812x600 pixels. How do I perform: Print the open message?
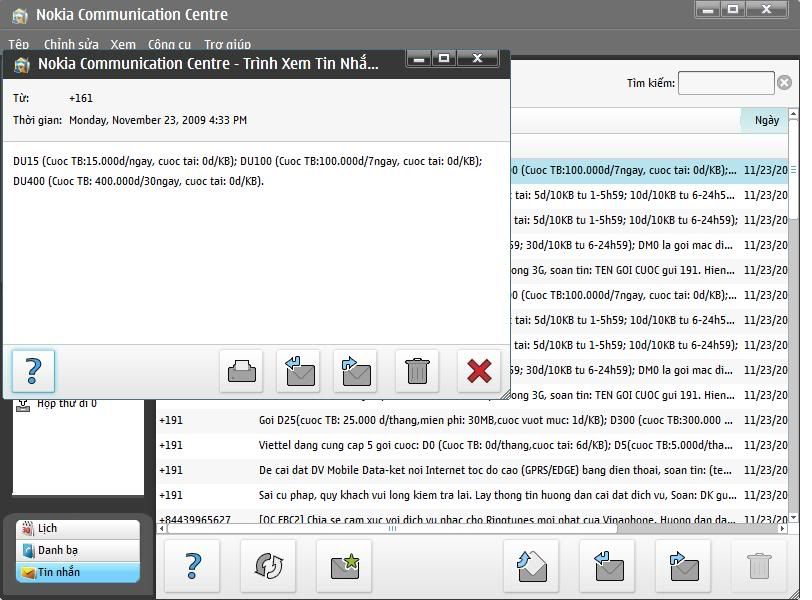click(x=241, y=371)
